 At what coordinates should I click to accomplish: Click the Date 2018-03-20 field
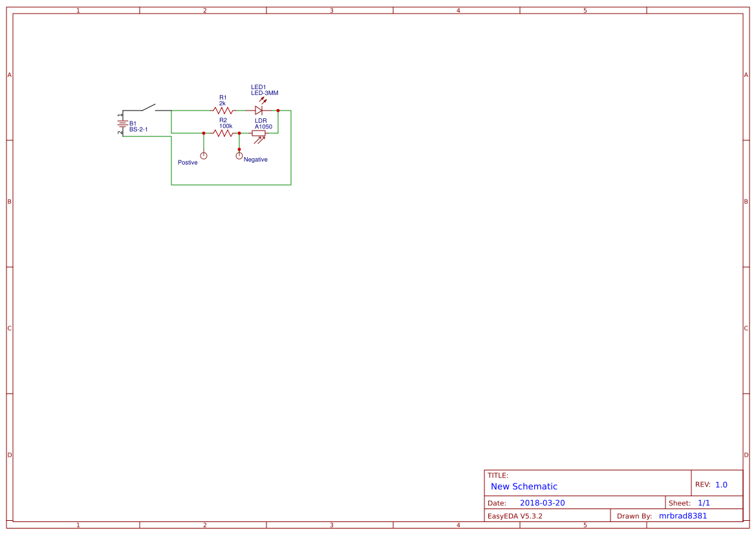(x=543, y=502)
